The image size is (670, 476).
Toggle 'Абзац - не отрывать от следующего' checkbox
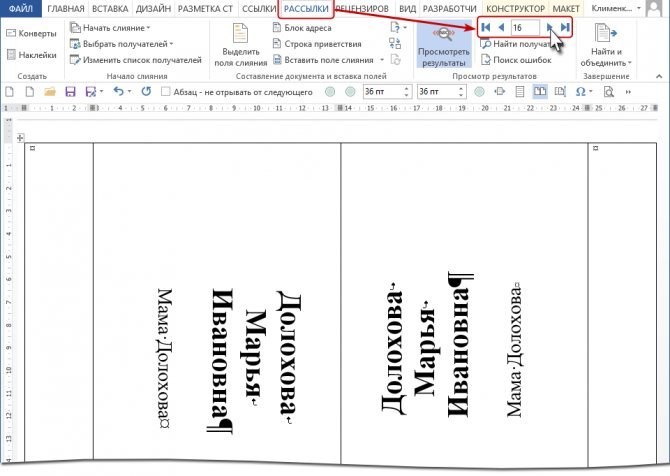click(164, 92)
